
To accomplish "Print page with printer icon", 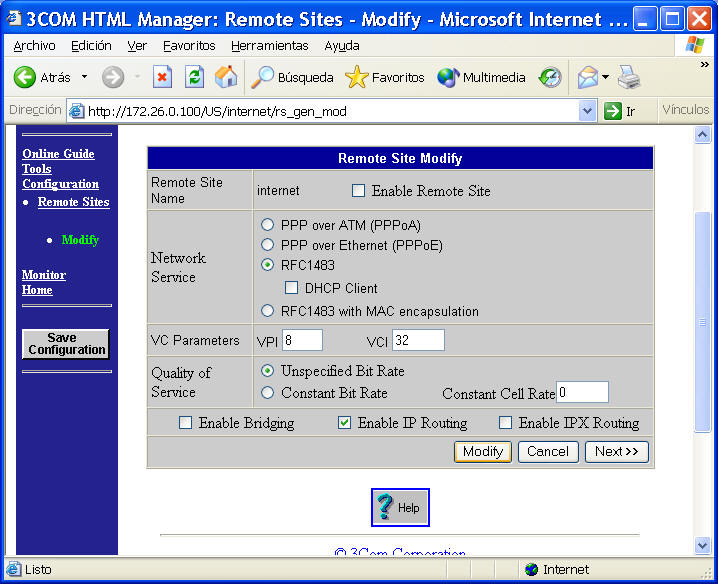I will 629,77.
